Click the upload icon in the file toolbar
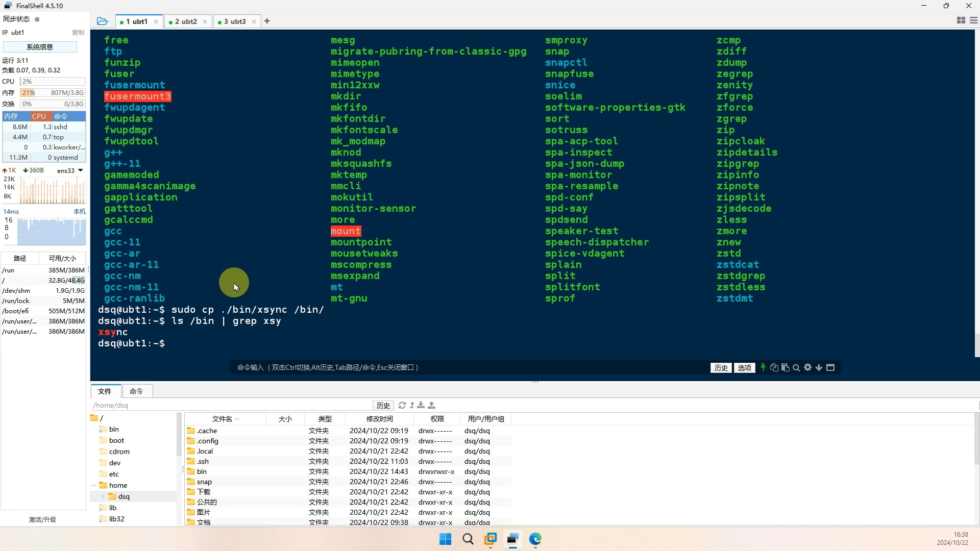980x551 pixels. point(432,405)
